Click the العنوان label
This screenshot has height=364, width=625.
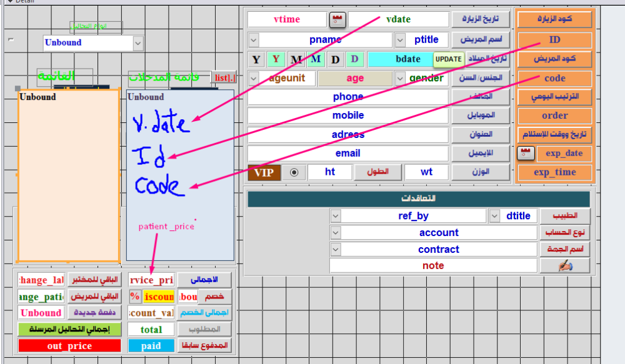pyautogui.click(x=480, y=135)
